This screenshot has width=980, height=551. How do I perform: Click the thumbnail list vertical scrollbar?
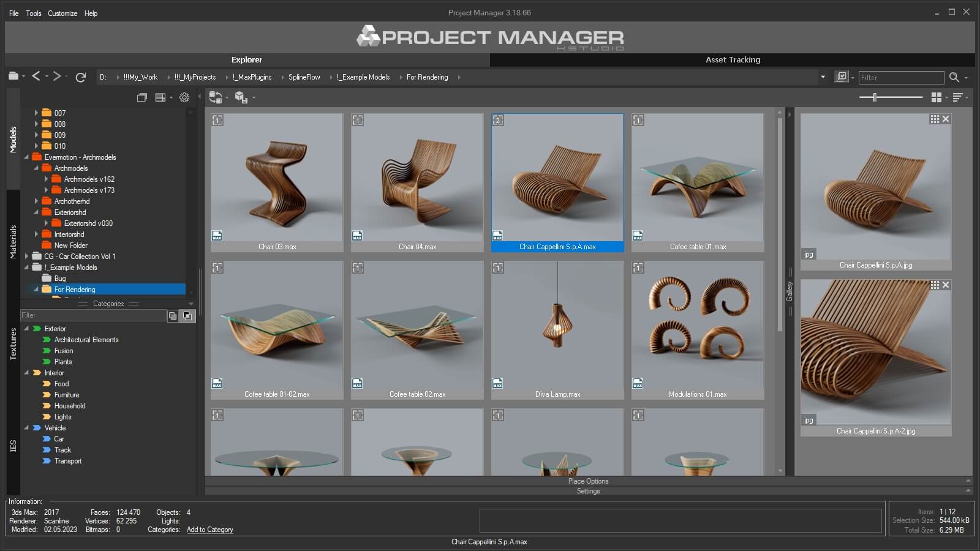pos(780,223)
